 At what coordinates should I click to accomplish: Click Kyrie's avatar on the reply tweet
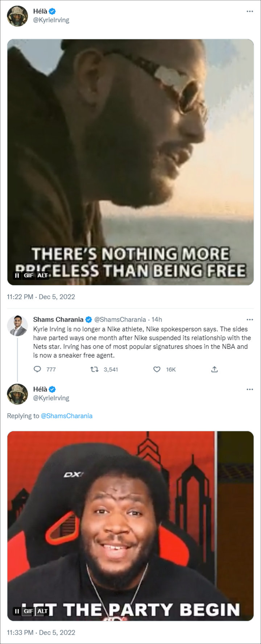17,394
